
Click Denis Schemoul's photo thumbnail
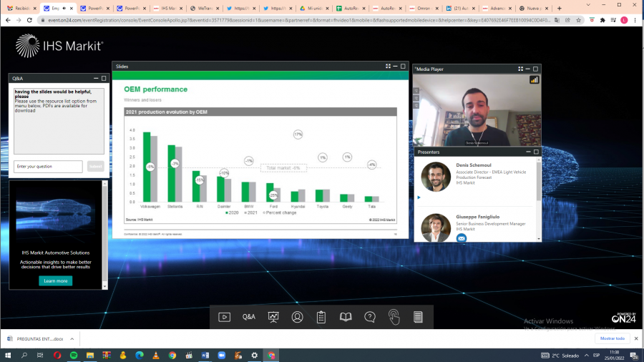[436, 177]
